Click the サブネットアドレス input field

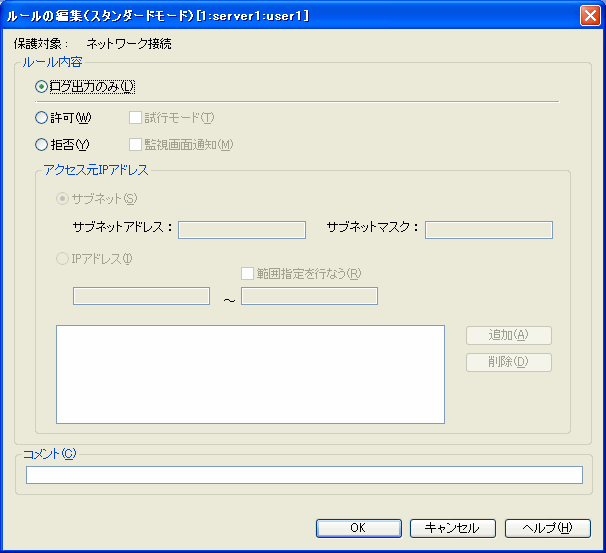[242, 230]
